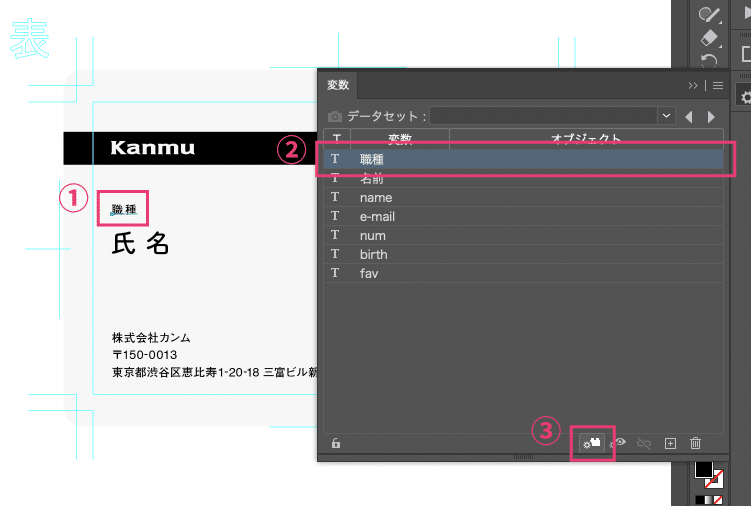This screenshot has height=506, width=751.
Task: Click the オブジェクト column header
Action: tap(586, 136)
